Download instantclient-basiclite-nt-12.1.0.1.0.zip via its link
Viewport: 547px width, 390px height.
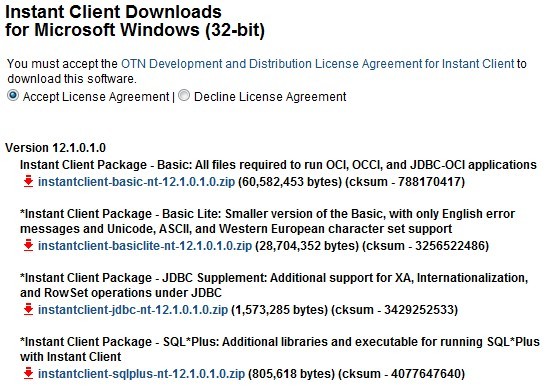(145, 246)
